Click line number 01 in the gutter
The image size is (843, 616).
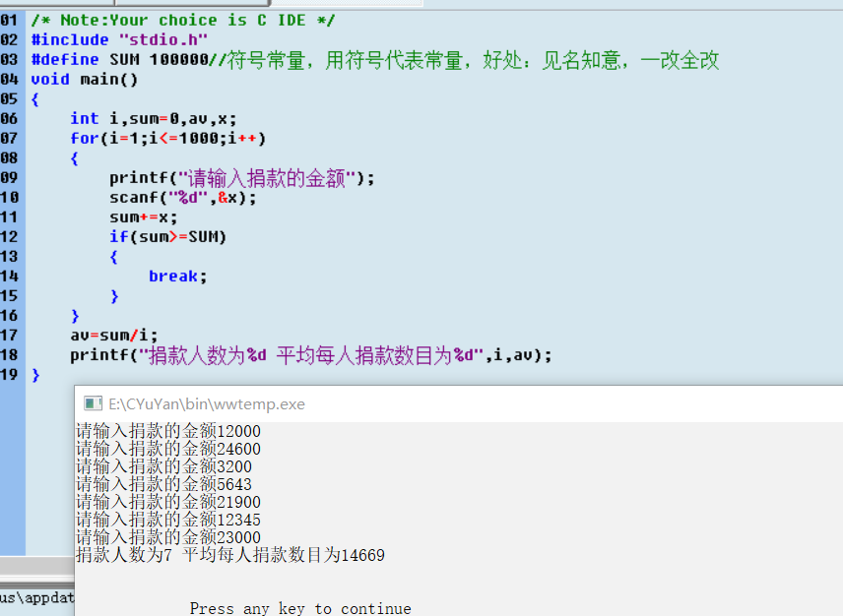point(9,21)
